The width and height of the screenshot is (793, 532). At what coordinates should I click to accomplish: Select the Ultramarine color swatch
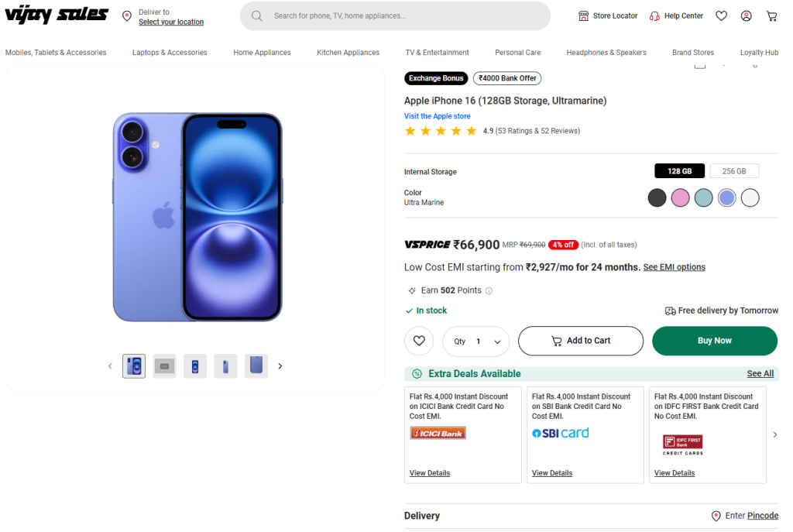tap(726, 197)
